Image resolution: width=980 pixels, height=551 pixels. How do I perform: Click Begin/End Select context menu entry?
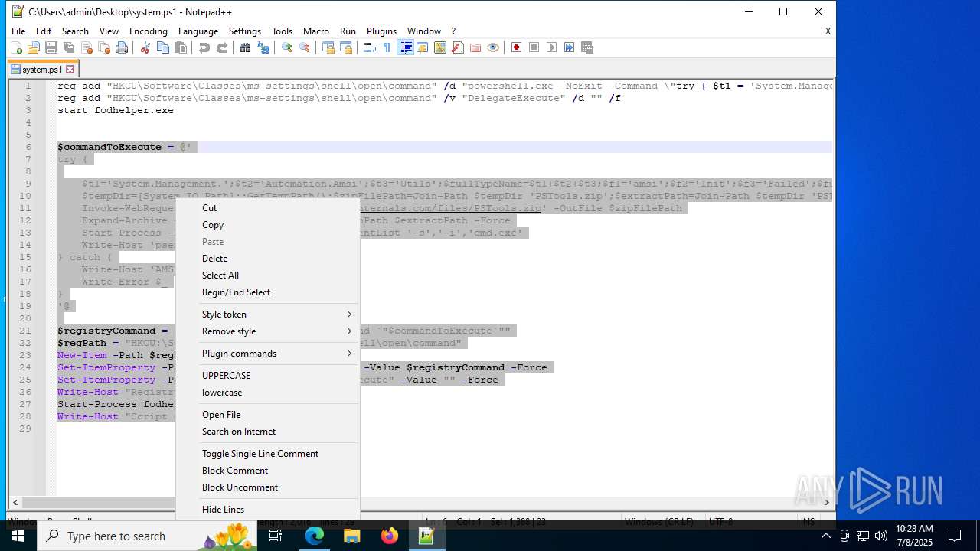pos(268,292)
